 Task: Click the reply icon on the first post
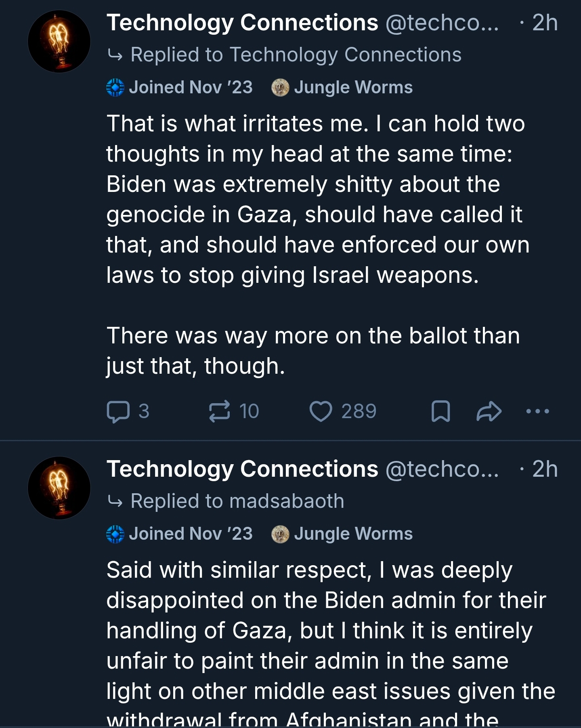click(118, 411)
